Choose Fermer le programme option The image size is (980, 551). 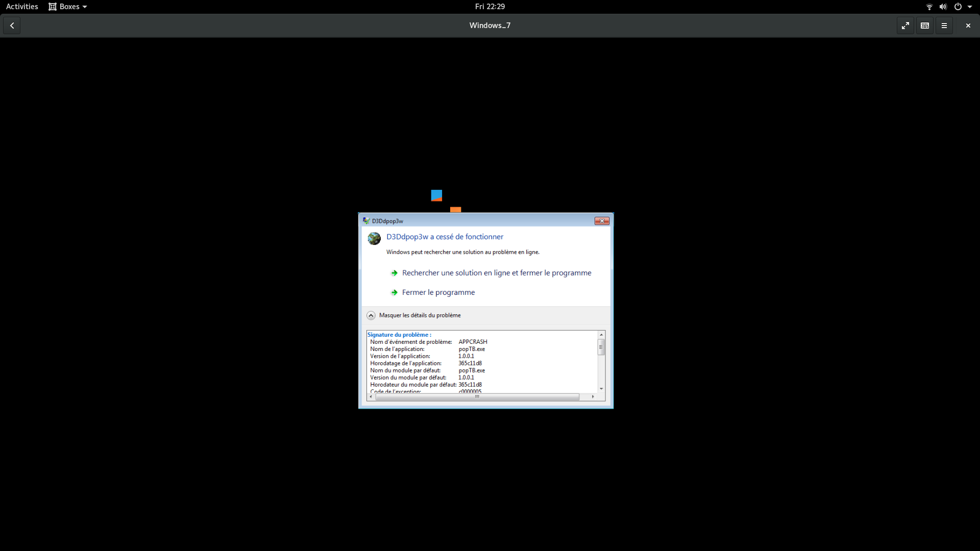click(438, 292)
